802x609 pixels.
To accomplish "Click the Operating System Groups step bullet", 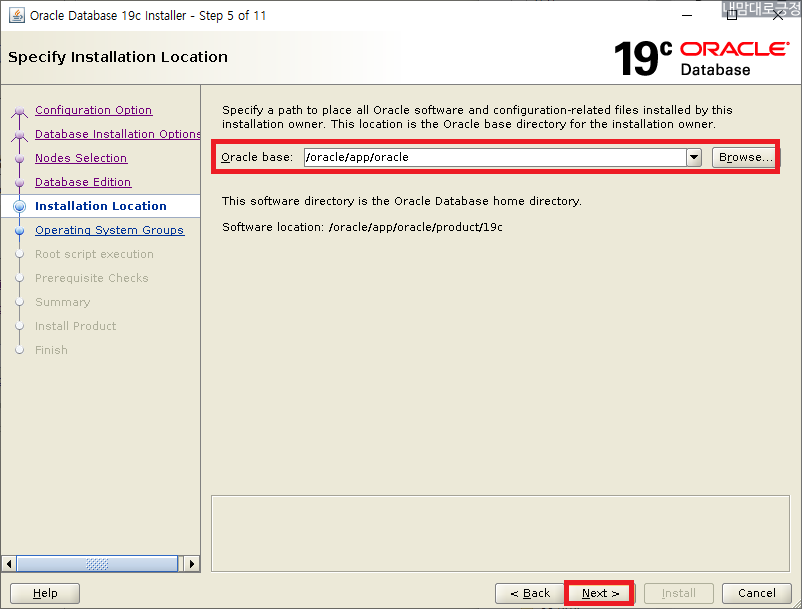I will (x=19, y=231).
